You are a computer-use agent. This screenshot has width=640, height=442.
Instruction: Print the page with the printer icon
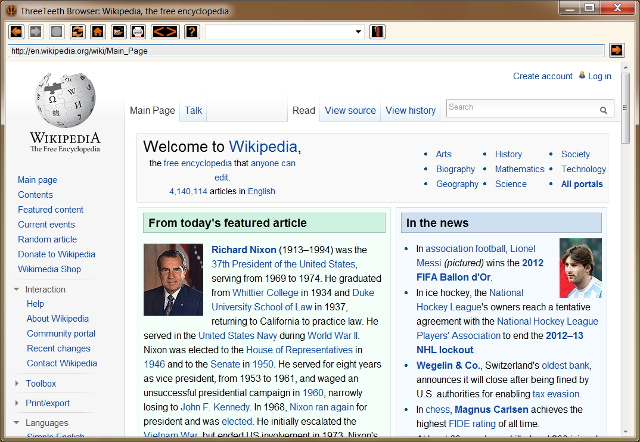click(138, 31)
